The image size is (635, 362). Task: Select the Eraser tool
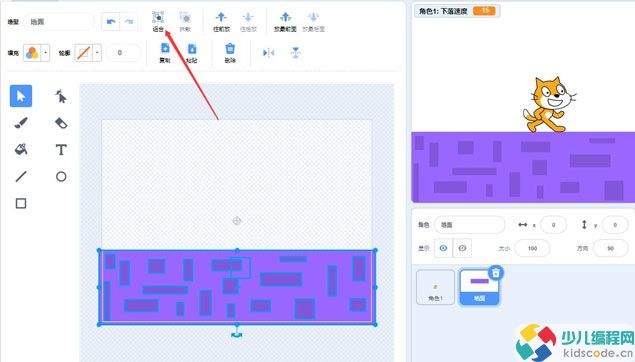click(x=61, y=123)
